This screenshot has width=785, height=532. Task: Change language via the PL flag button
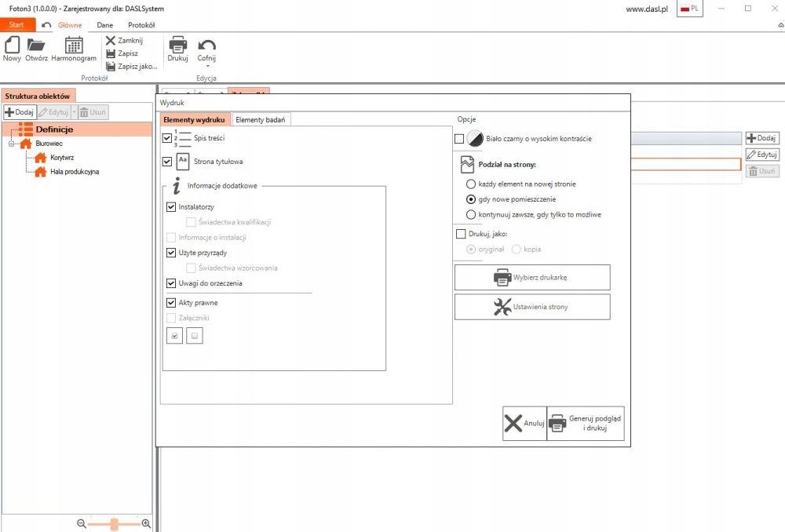pos(690,9)
